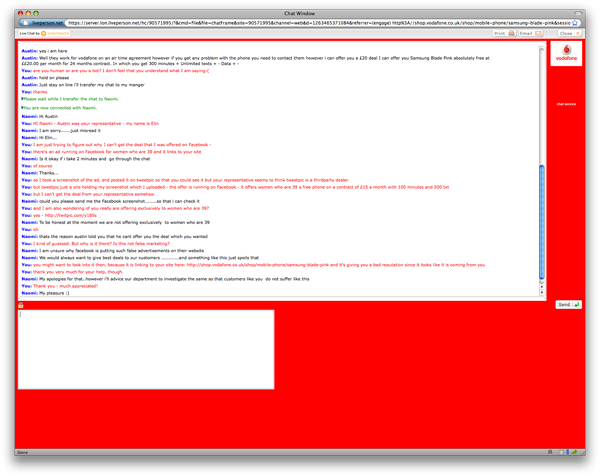The height and width of the screenshot is (476, 600).
Task: Click the toolbar toggle pill in the title bar
Action: pos(577,13)
